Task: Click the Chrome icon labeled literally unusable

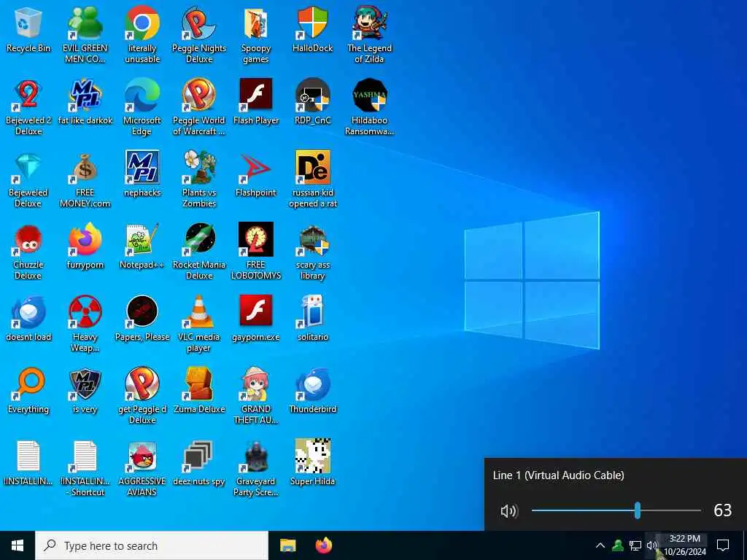Action: point(142,24)
